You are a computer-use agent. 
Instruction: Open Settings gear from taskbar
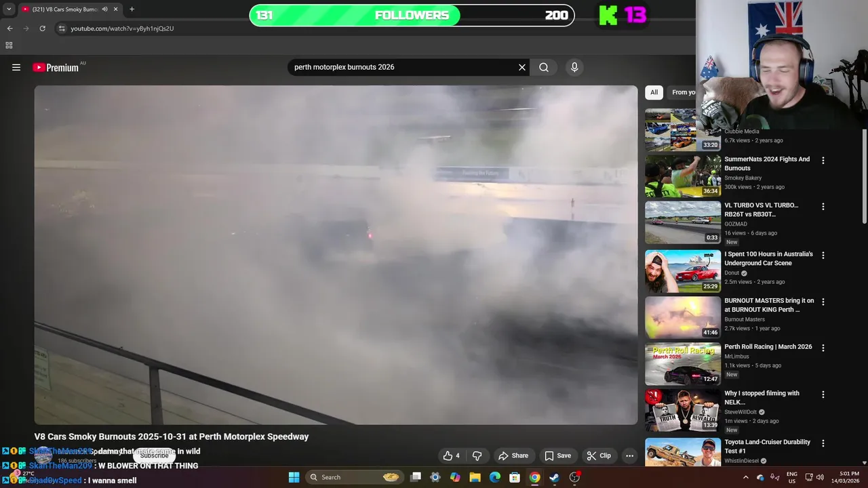coord(435,477)
